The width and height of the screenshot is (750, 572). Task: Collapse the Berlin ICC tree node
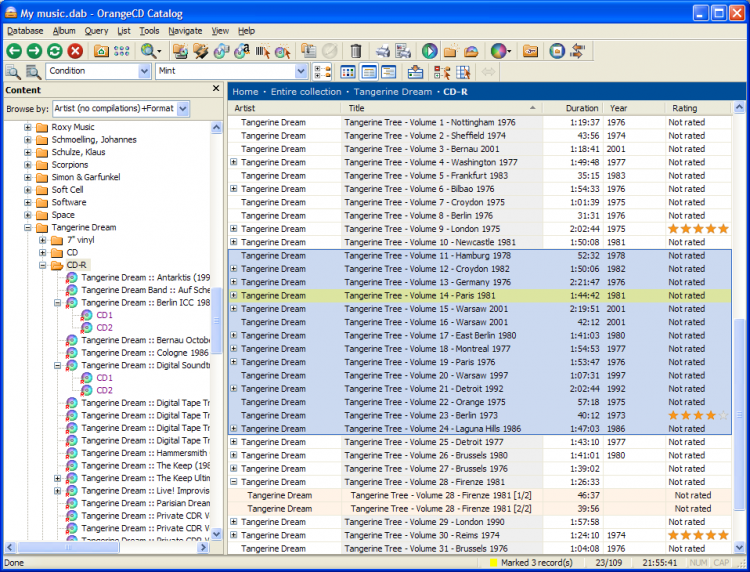pyautogui.click(x=57, y=303)
